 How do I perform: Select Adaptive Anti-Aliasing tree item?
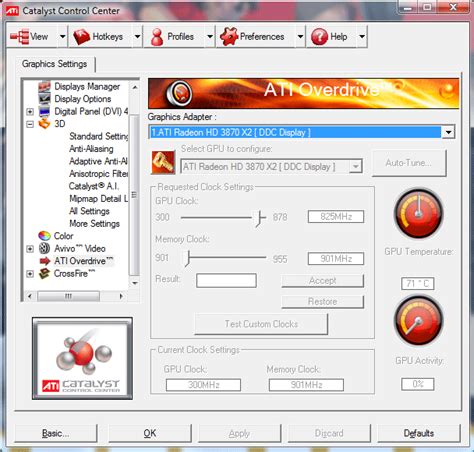pos(98,161)
